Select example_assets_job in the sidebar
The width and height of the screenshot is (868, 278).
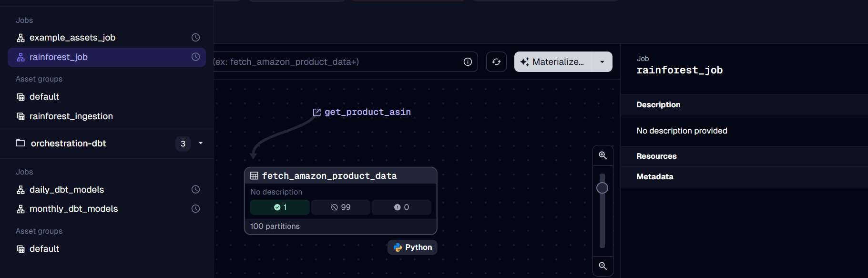click(x=72, y=38)
